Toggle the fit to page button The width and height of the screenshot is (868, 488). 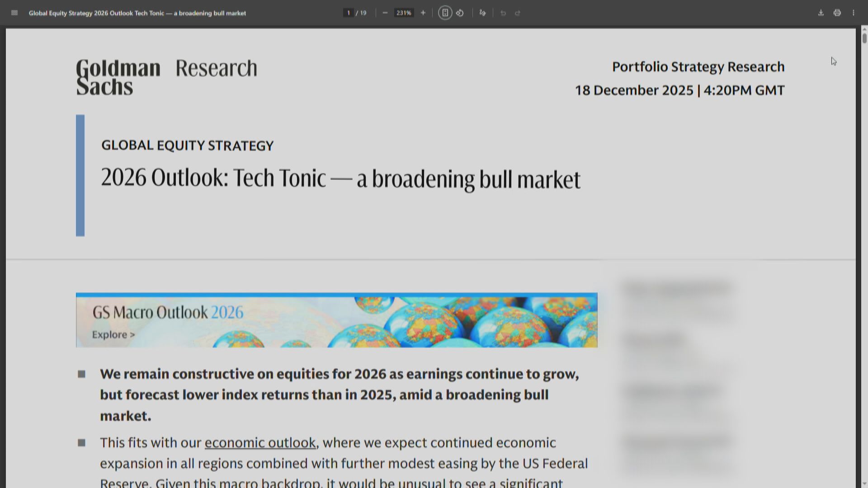tap(445, 13)
